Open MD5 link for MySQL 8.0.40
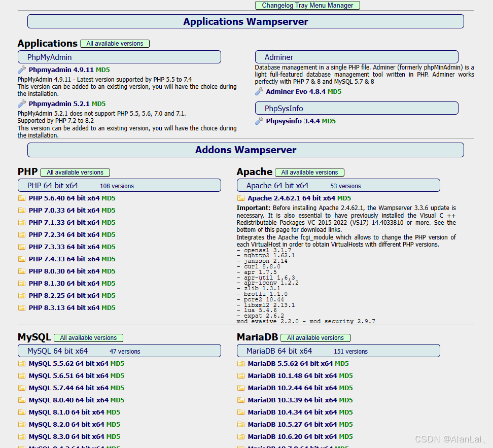The width and height of the screenshot is (493, 448). 117,400
